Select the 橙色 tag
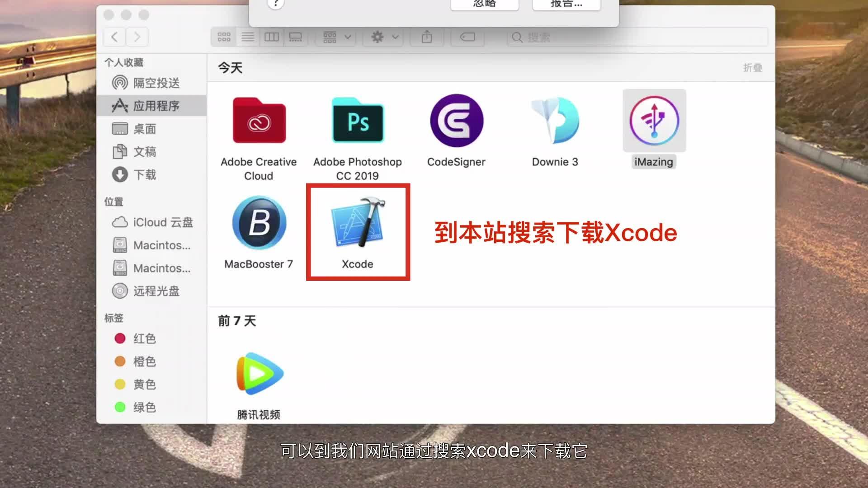 click(151, 361)
